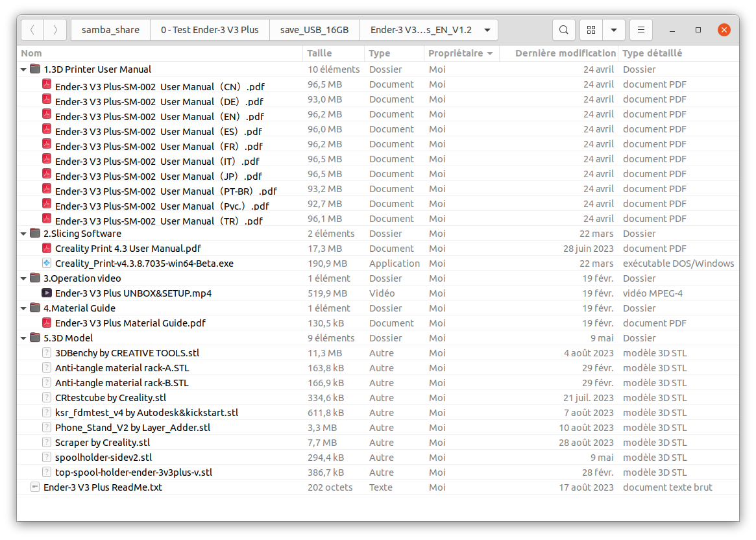The height and width of the screenshot is (540, 756).
Task: Navigate to save_USB_16GB breadcrumb
Action: click(314, 30)
